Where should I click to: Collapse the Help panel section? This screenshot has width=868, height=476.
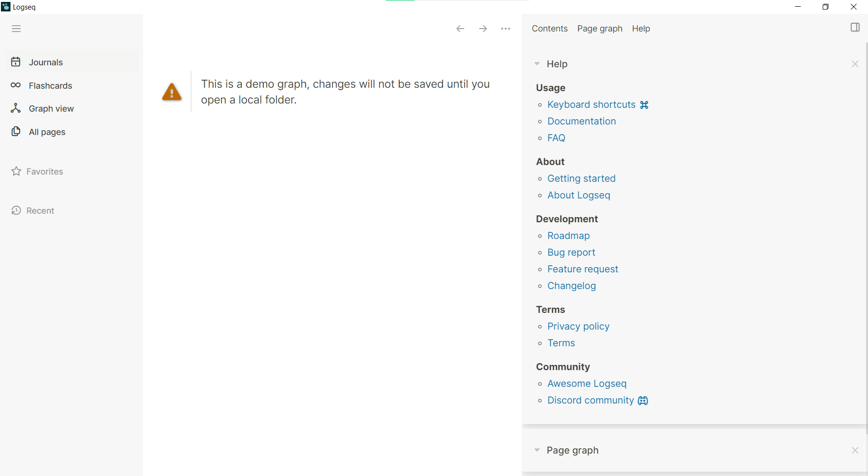(x=537, y=64)
